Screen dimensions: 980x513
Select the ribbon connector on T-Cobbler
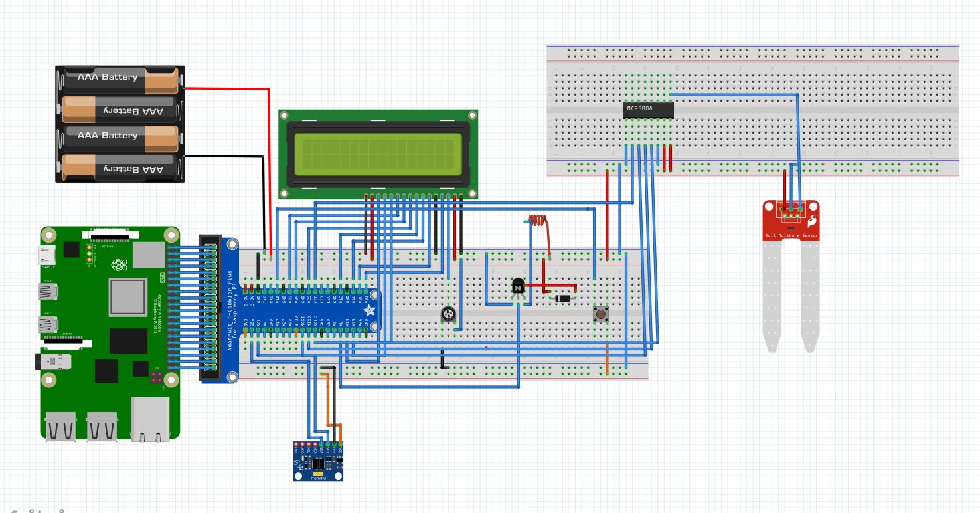coord(210,308)
